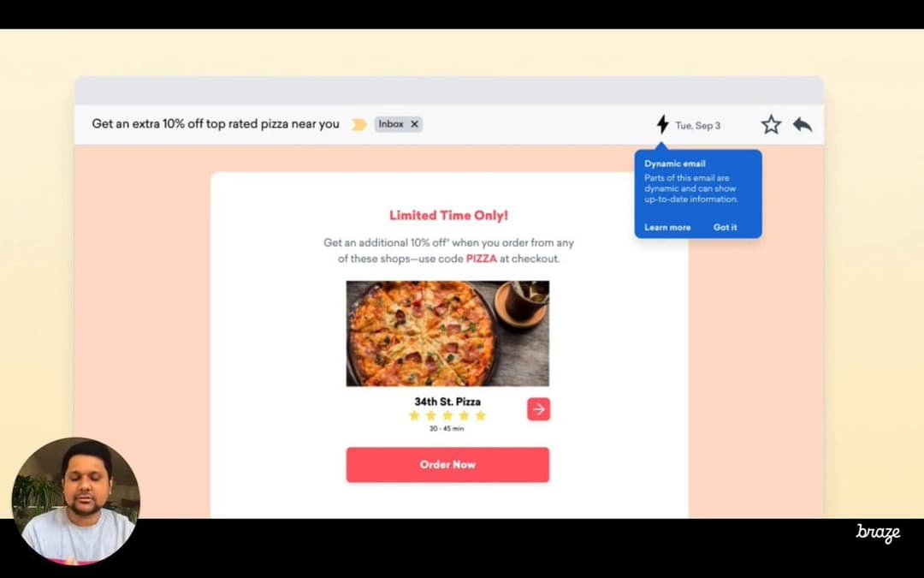Toggle the yellow importance marker
This screenshot has width=924, height=578.
(358, 124)
